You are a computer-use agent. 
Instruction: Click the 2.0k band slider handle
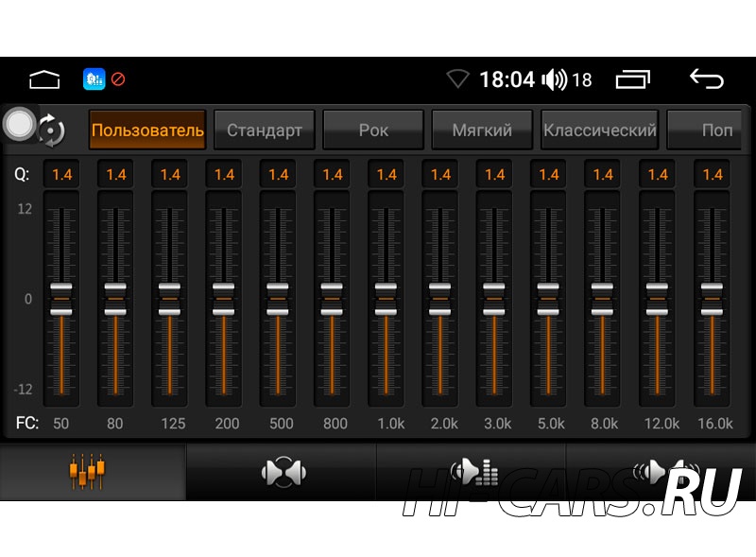click(439, 299)
